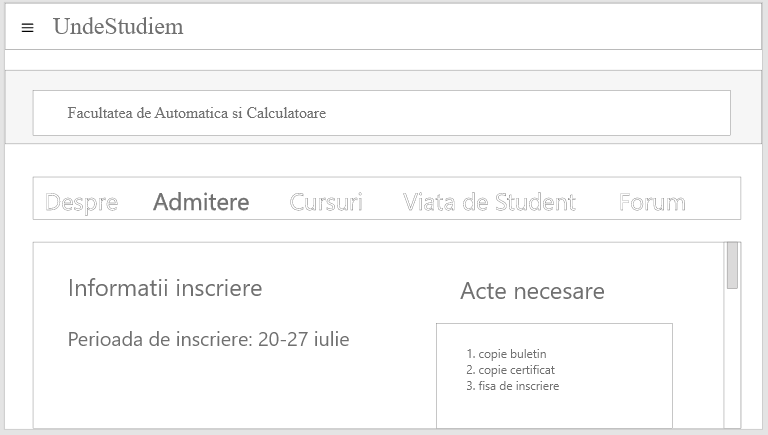This screenshot has height=435, width=768.
Task: Switch to the Despre tab
Action: (x=82, y=203)
